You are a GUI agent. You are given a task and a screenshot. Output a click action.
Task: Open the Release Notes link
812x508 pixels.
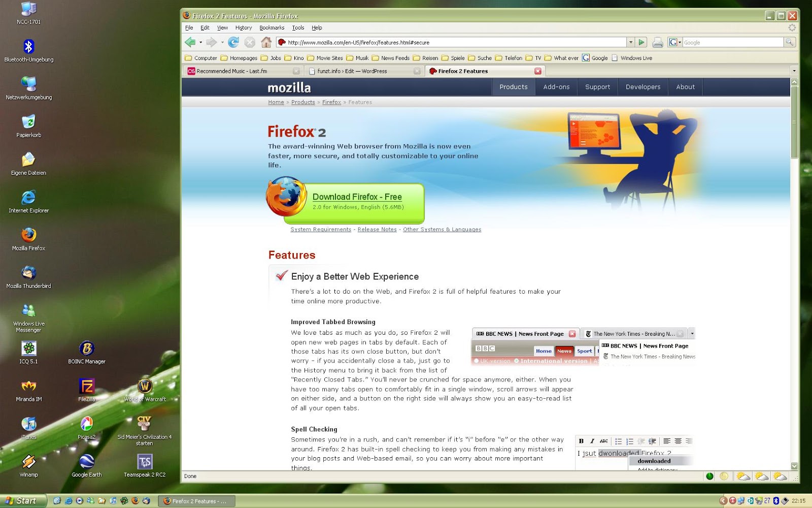coord(377,230)
